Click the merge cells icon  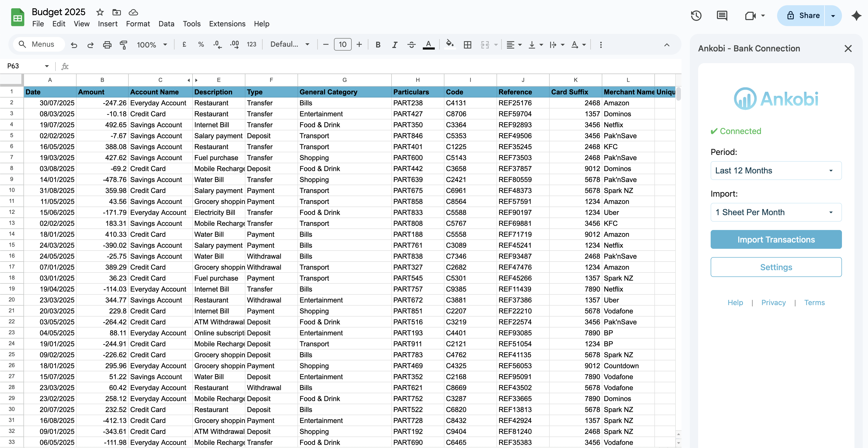click(x=485, y=45)
